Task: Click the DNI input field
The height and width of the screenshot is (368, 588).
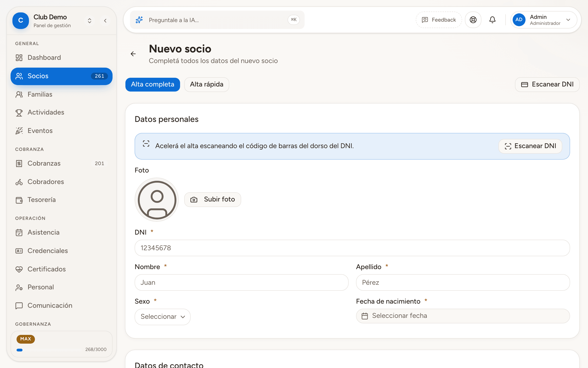Action: coord(352,248)
